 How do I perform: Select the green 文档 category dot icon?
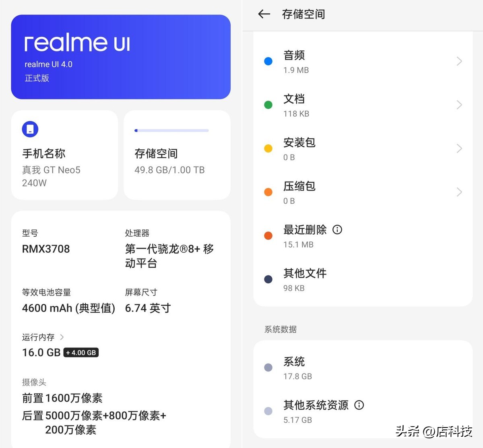click(268, 104)
